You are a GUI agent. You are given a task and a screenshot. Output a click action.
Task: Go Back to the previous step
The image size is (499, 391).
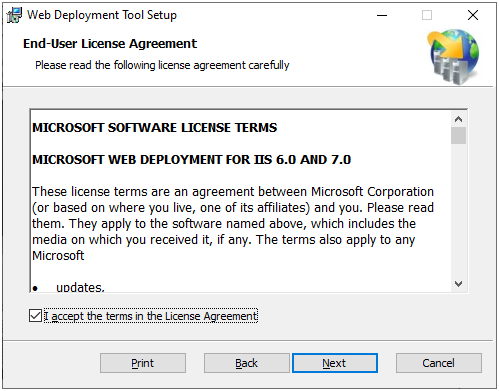tap(247, 363)
